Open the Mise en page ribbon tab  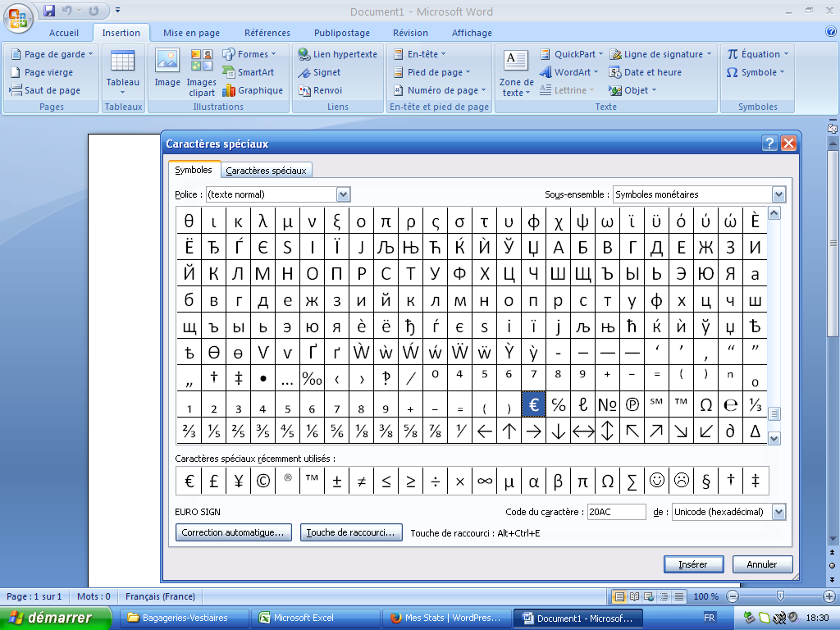191,33
